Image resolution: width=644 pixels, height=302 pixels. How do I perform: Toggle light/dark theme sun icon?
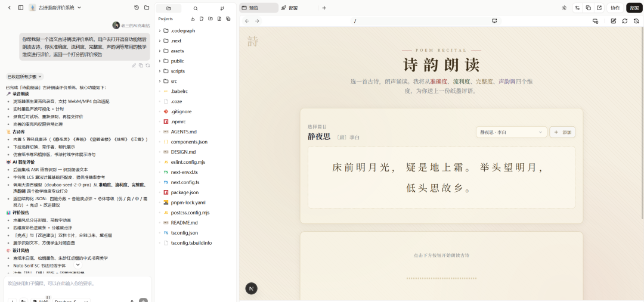(564, 8)
